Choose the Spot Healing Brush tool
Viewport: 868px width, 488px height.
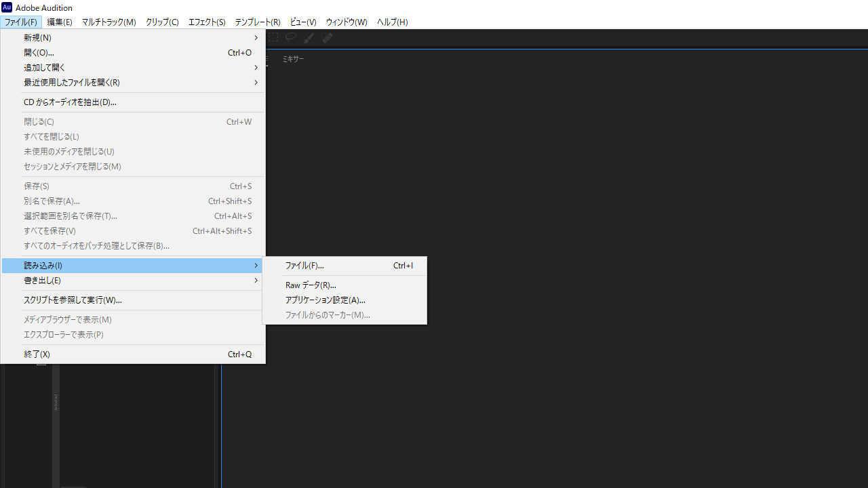click(327, 38)
